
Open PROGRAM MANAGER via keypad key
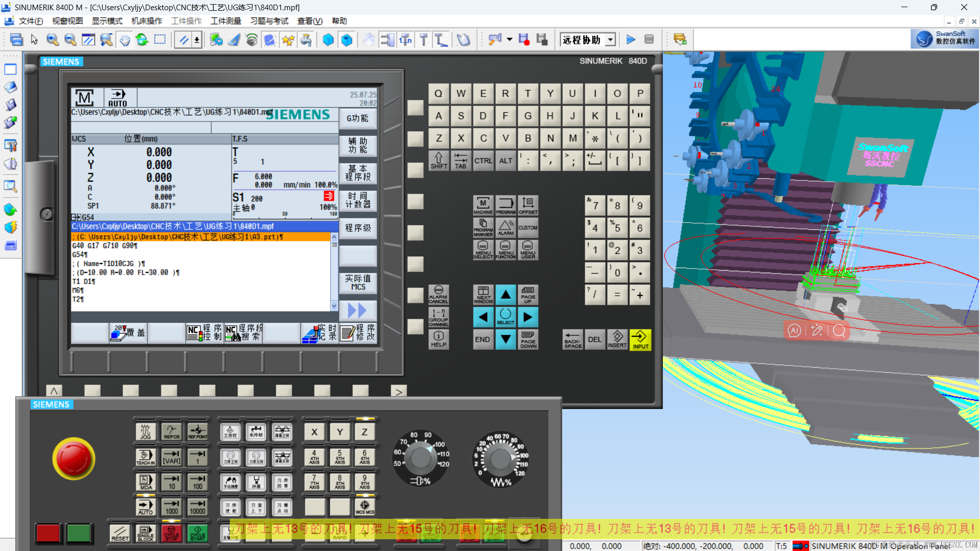[483, 228]
